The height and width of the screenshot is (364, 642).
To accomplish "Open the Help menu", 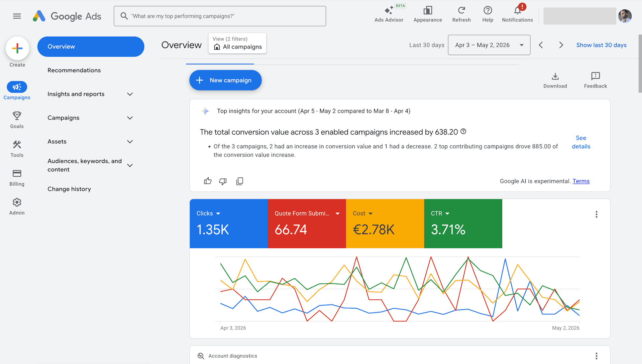I will [x=488, y=14].
